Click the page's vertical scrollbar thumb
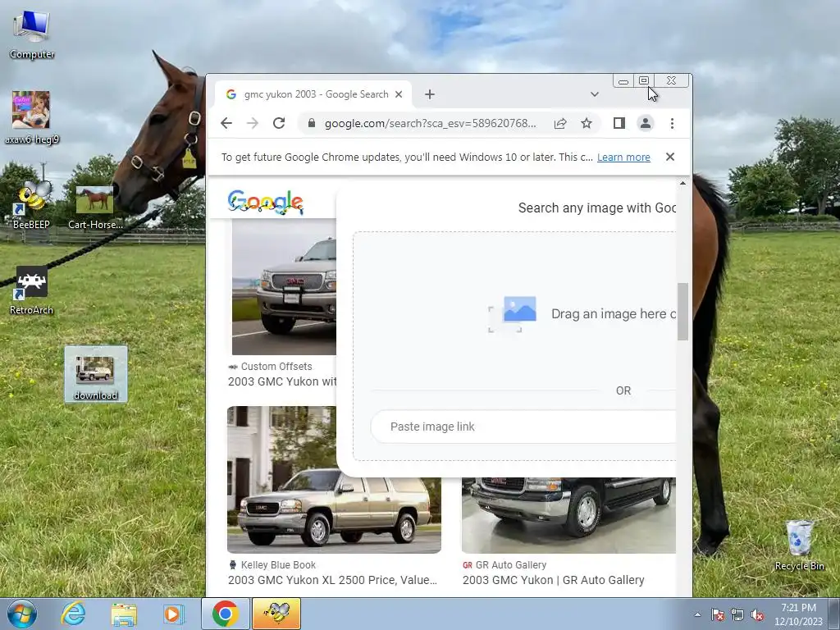This screenshot has height=630, width=840. [x=682, y=311]
